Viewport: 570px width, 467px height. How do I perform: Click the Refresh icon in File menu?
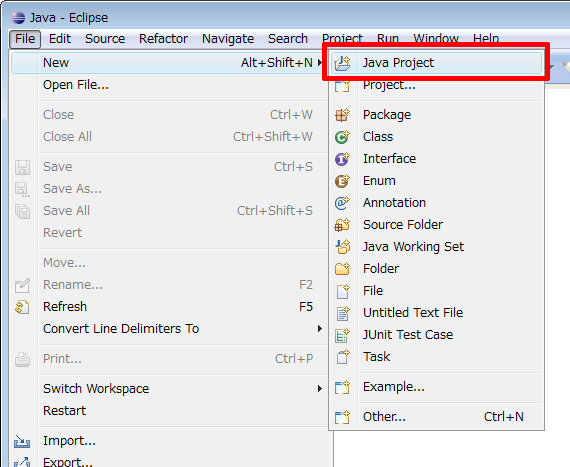[22, 307]
